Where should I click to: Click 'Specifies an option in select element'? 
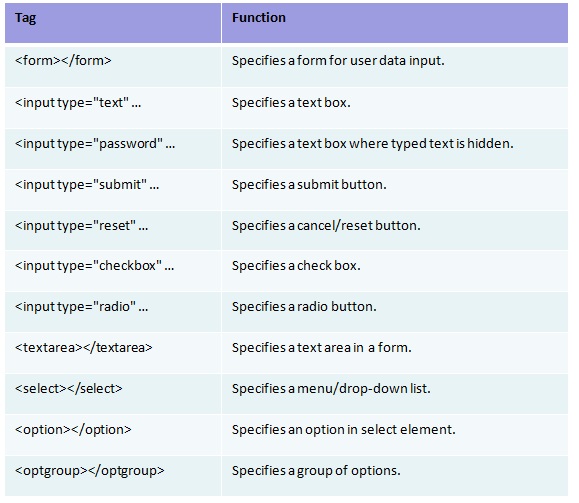(343, 430)
